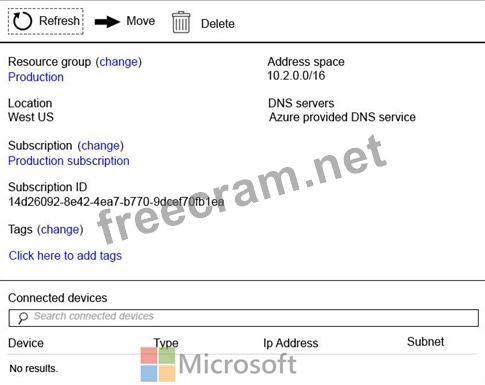Click the magnifier icon in connected devices search
The width and height of the screenshot is (485, 385).
23,318
